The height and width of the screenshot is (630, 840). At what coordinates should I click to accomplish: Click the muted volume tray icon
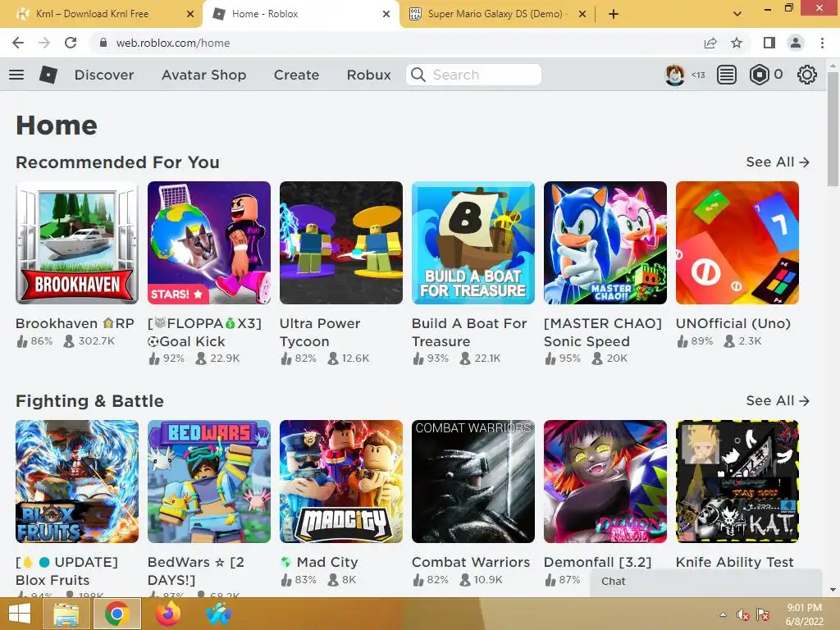(742, 614)
